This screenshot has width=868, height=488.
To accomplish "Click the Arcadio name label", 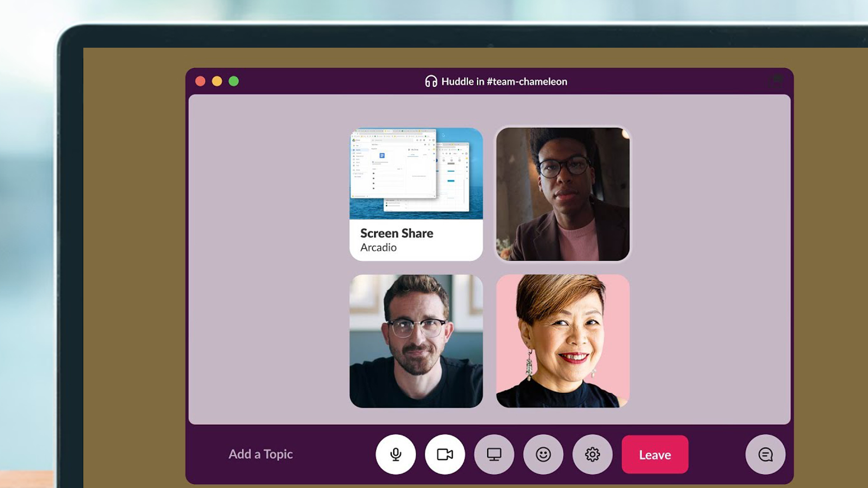I will click(x=378, y=247).
